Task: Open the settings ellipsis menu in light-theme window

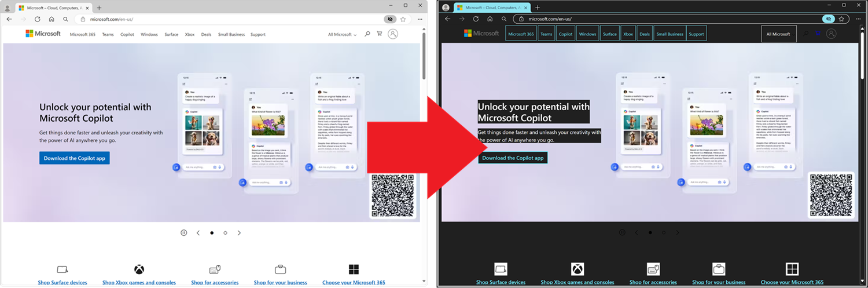Action: (420, 19)
